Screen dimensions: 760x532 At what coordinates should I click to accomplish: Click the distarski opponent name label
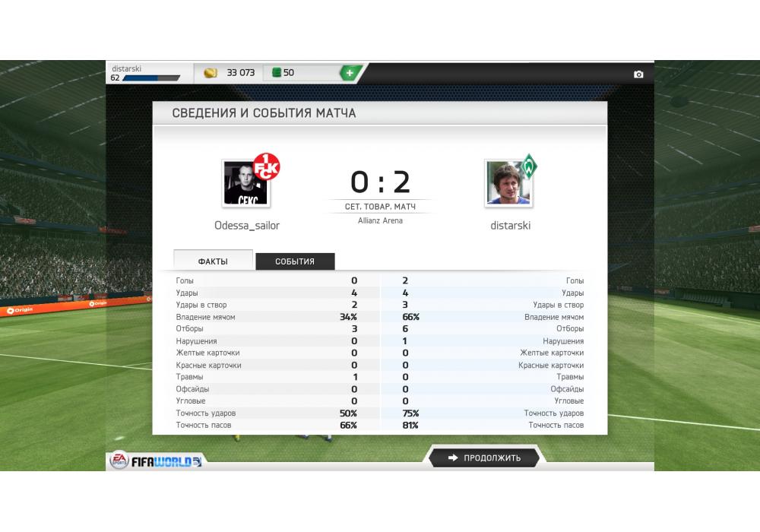click(511, 225)
